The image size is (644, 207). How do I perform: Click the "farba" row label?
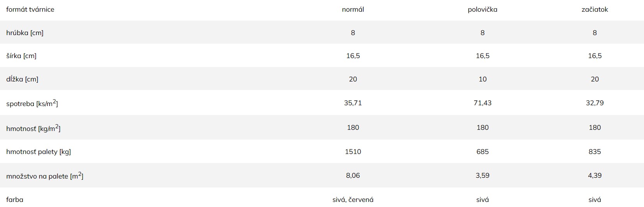15,200
